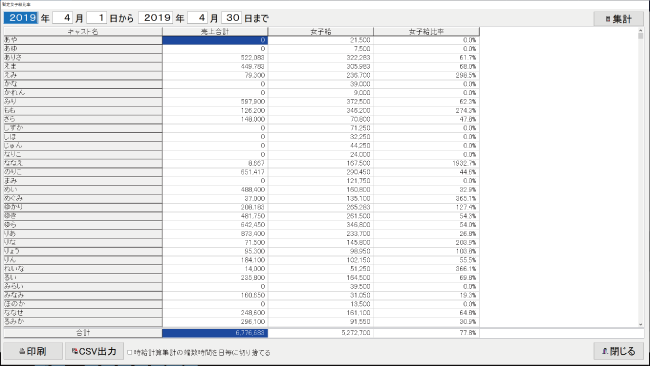Select the もも row header
The image size is (650, 366).
point(83,110)
